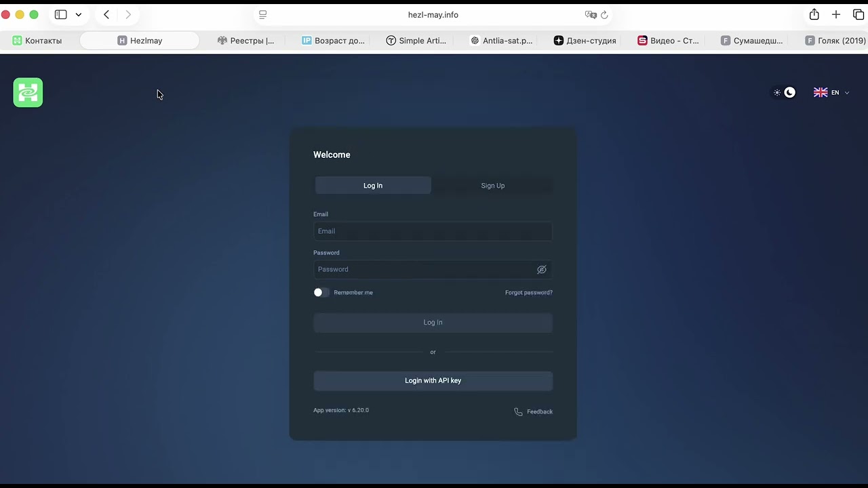Enable the Remember me toggle

[x=321, y=293]
